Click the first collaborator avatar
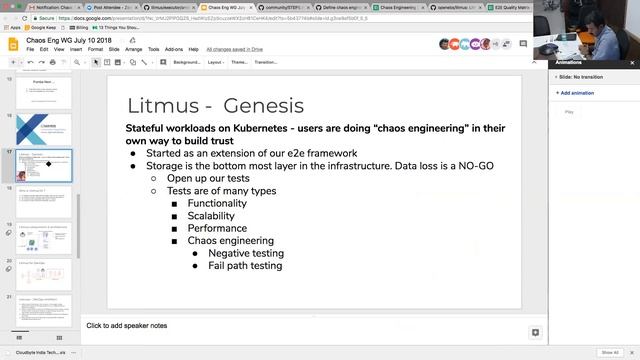 [444, 44]
